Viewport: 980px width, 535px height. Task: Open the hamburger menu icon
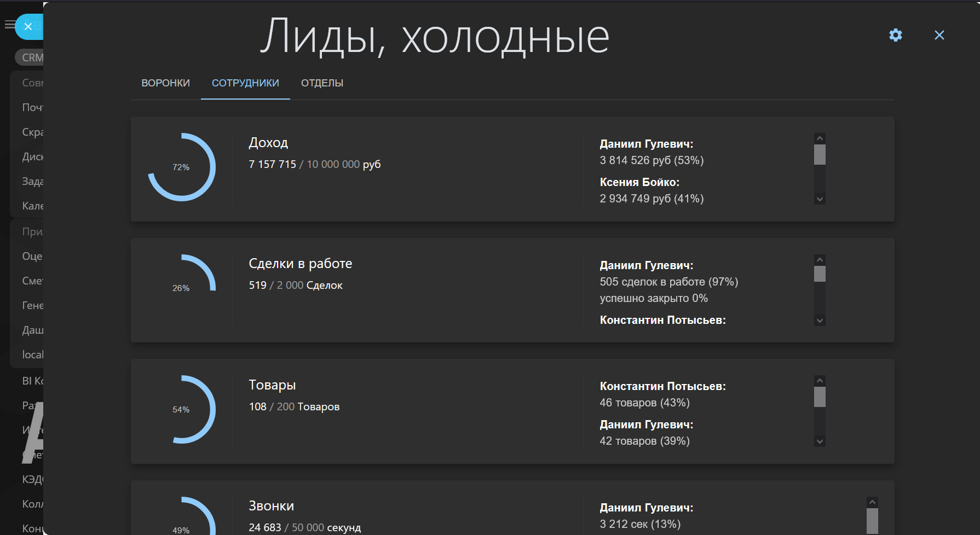[x=9, y=25]
